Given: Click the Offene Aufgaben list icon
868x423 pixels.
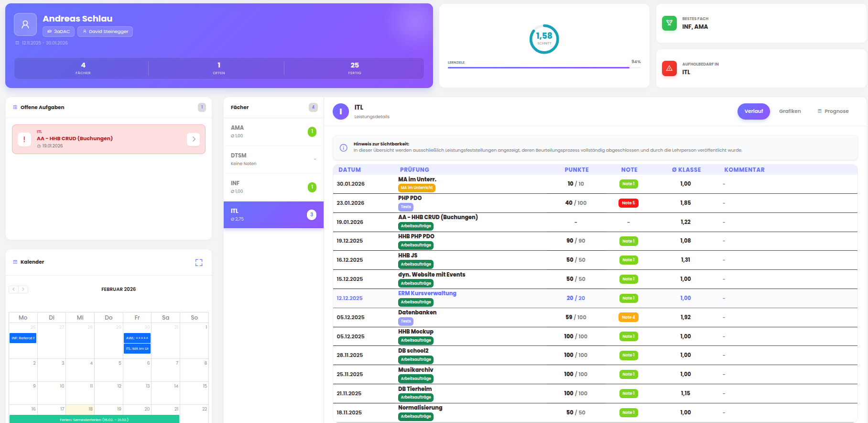Looking at the screenshot, I should click(x=15, y=107).
